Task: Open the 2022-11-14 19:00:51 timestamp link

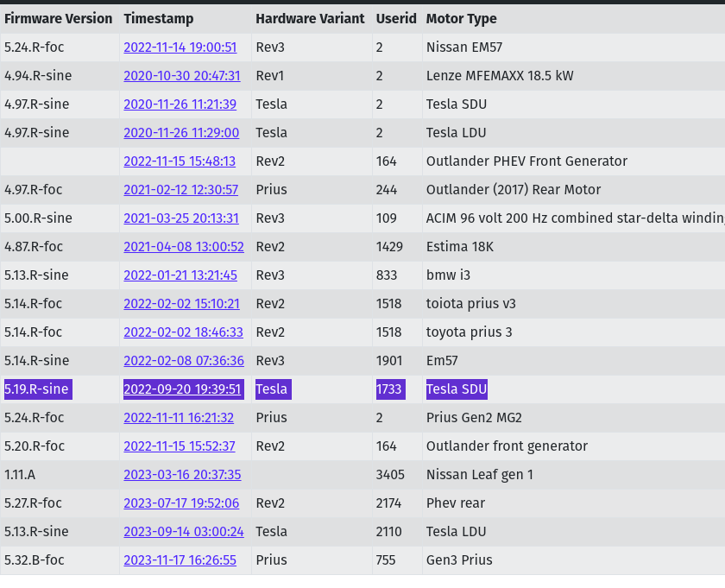Action: click(180, 47)
